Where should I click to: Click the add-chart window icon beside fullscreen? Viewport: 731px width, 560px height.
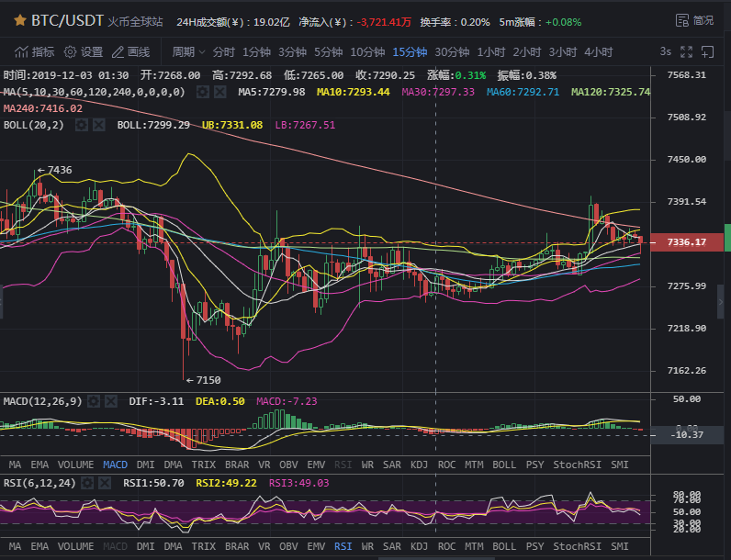[708, 52]
